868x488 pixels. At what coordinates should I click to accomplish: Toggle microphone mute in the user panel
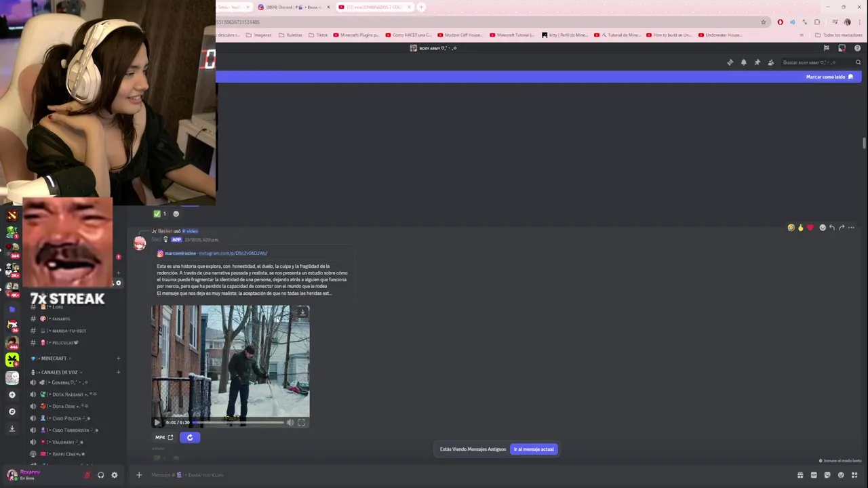point(87,475)
